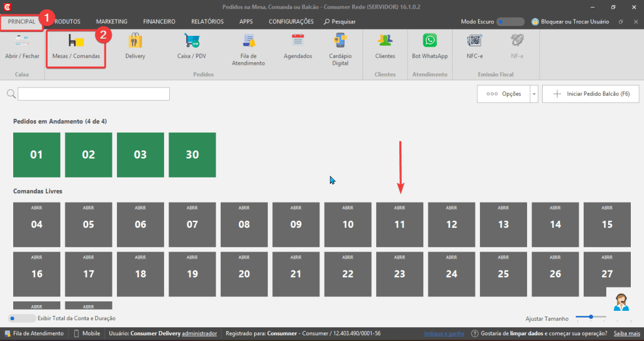
Task: Open free comanda 25
Action: coord(503,274)
